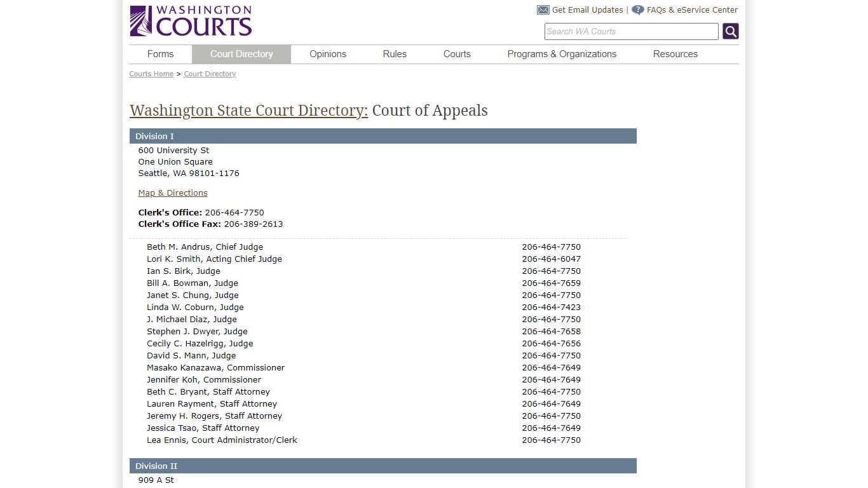Select 909 A St address text

(156, 480)
